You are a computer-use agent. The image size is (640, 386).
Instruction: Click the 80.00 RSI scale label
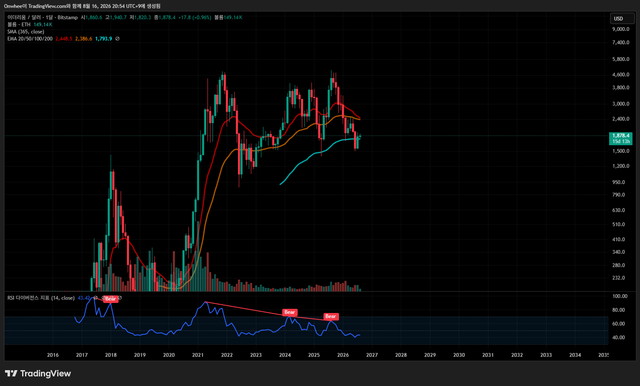tap(620, 310)
